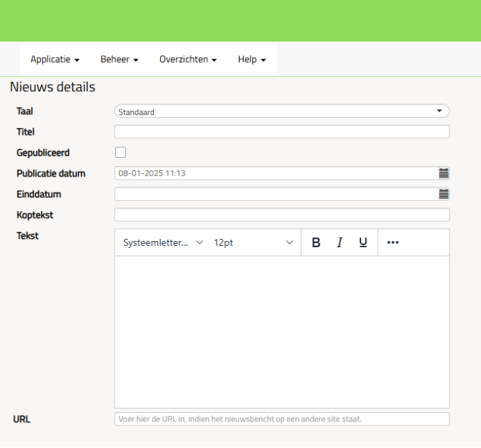
Task: Select the Koptekst input field
Action: pos(281,215)
